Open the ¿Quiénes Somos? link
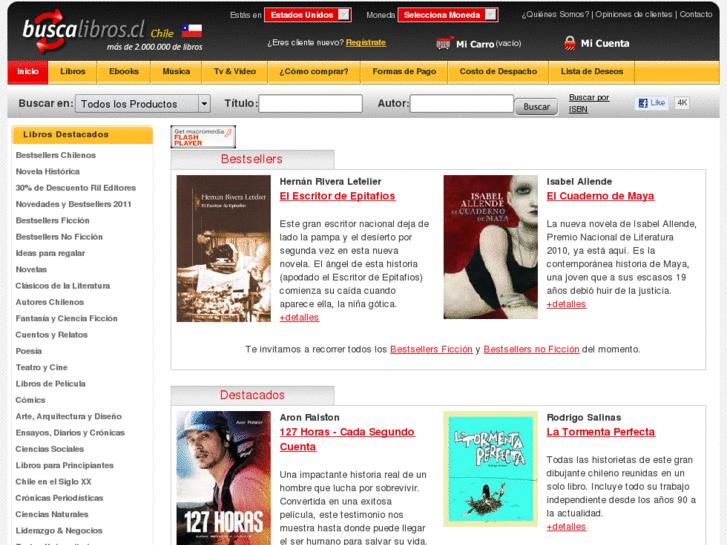This screenshot has width=727, height=545. point(555,14)
